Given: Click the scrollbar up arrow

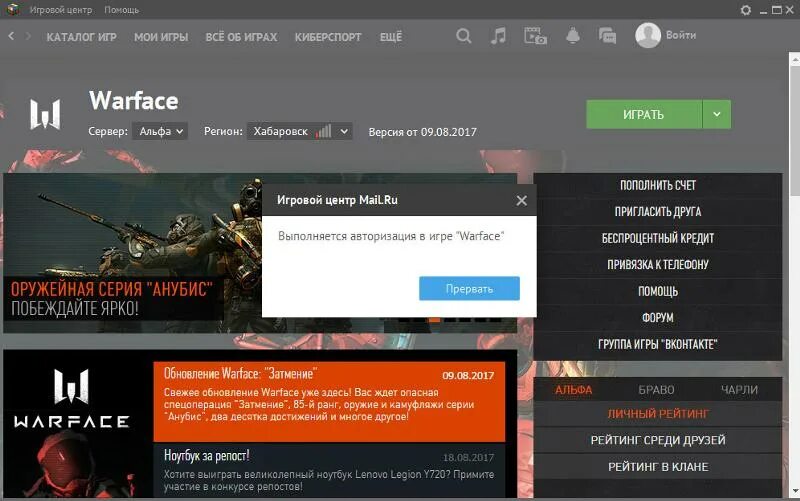Looking at the screenshot, I should pos(794,59).
